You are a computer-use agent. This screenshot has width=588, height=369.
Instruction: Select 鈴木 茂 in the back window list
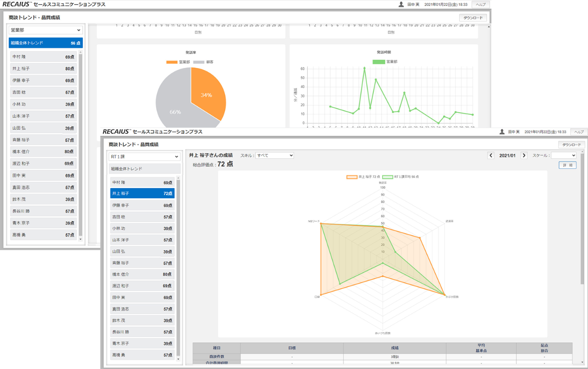(44, 199)
